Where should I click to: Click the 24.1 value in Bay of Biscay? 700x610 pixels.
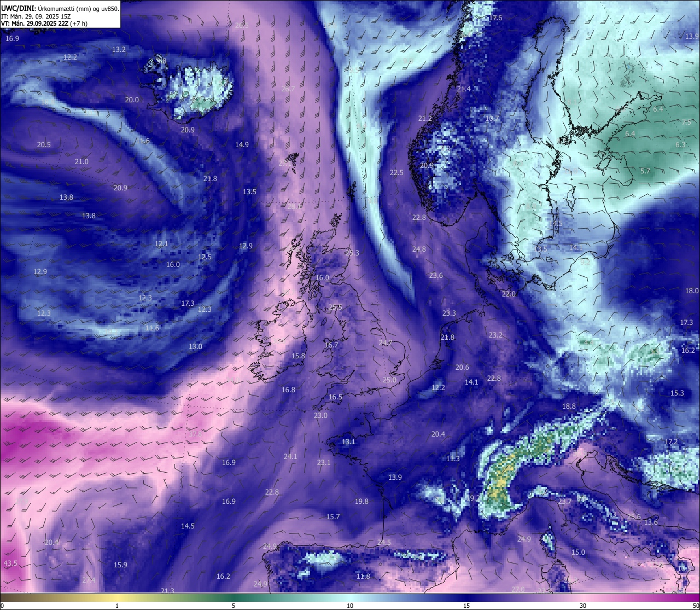click(290, 456)
